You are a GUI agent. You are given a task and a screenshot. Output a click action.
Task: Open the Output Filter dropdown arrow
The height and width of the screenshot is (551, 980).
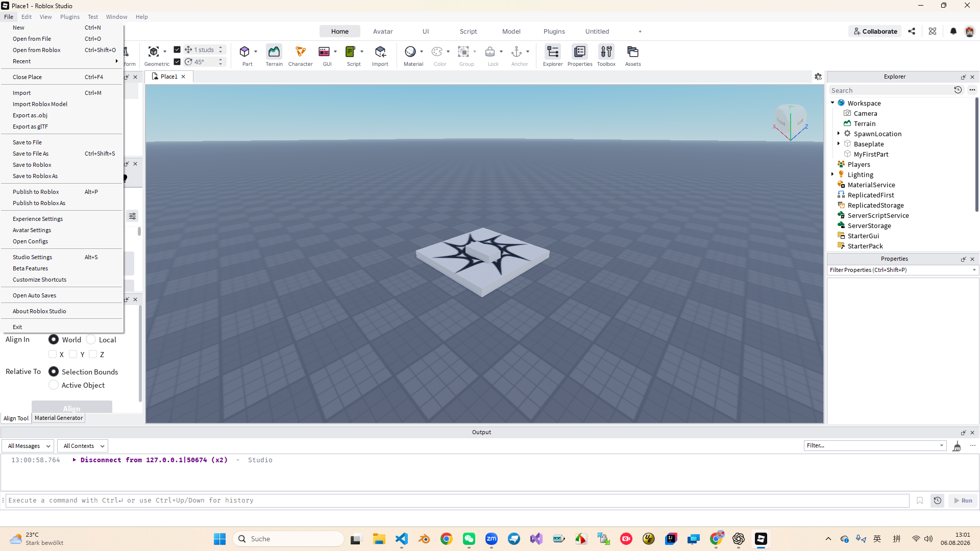942,445
